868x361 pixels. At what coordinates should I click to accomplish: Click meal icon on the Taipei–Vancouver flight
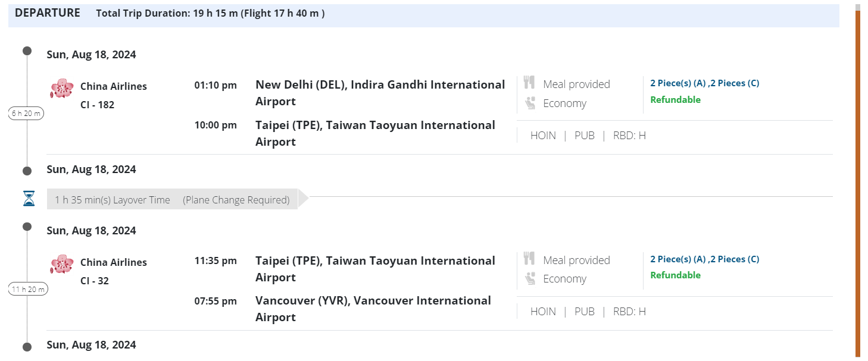(529, 259)
